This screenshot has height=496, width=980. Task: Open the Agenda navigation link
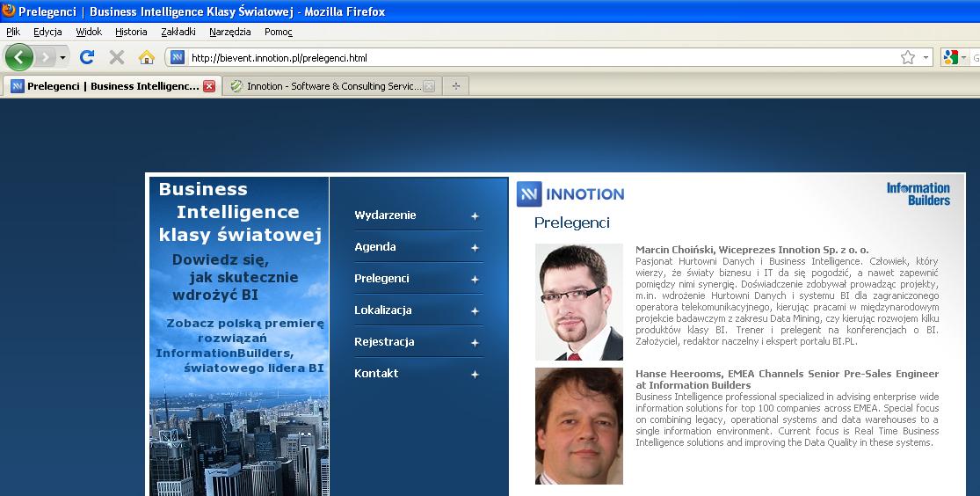pyautogui.click(x=375, y=246)
